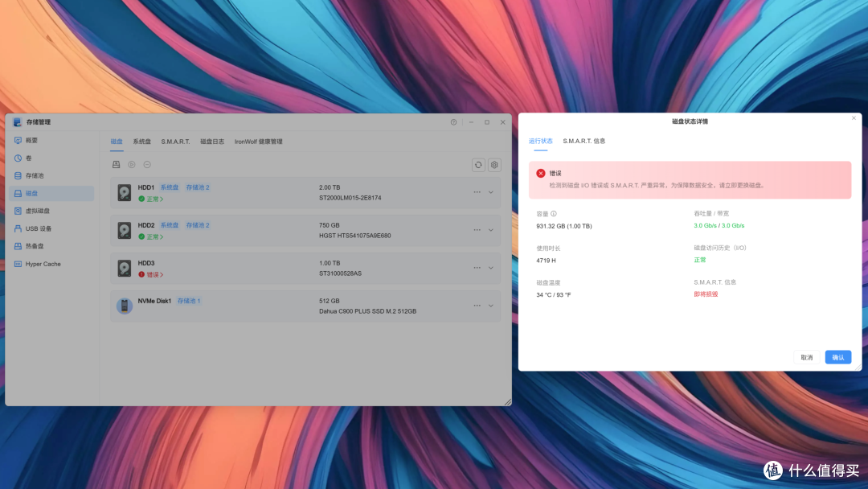This screenshot has width=868, height=489.
Task: Click the circled minus toolbar icon
Action: (147, 165)
